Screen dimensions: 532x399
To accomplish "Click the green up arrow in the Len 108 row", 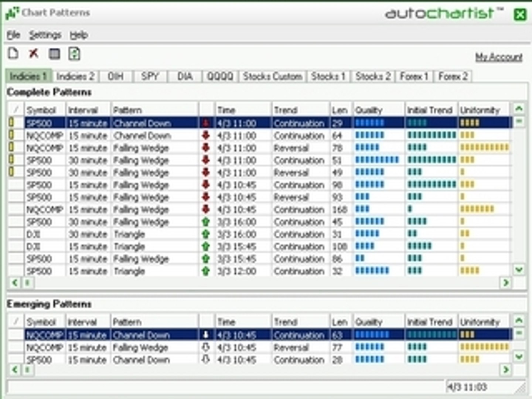I will tap(206, 246).
